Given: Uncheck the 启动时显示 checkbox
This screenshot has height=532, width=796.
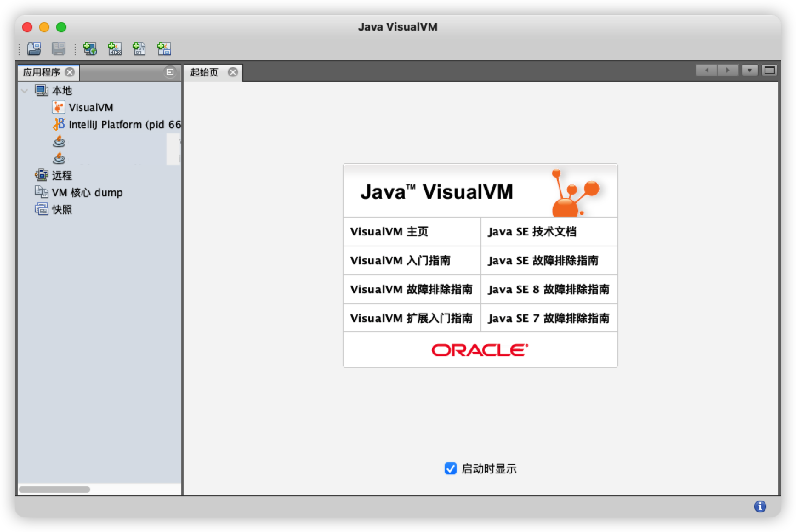Looking at the screenshot, I should [x=450, y=468].
